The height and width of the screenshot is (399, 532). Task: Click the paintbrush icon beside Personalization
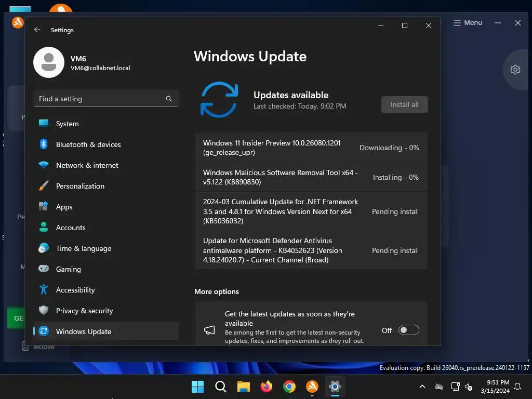tap(44, 185)
